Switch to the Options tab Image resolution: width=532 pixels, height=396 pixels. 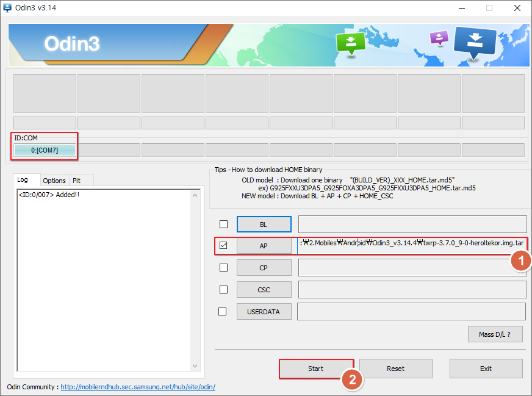pos(54,181)
